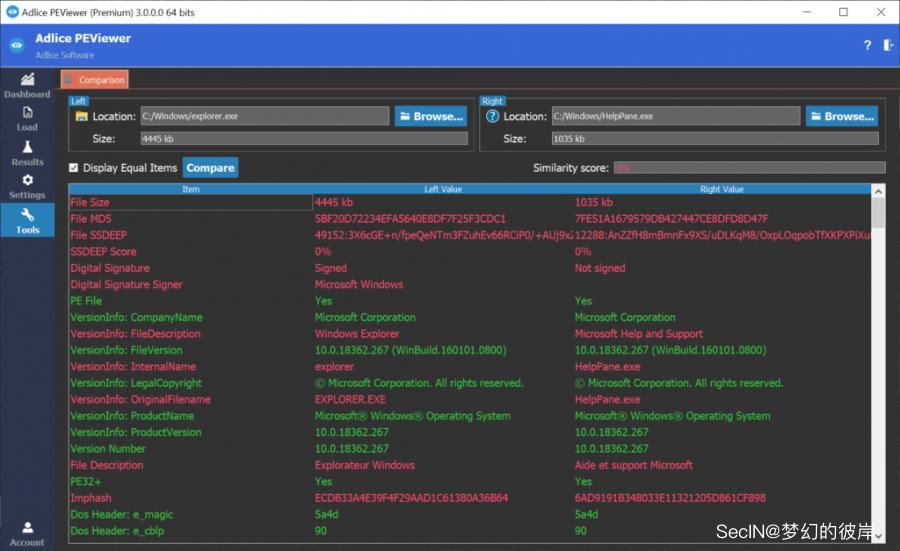Select the SSDEEP Score row
Viewport: 900px width, 551px height.
click(470, 251)
